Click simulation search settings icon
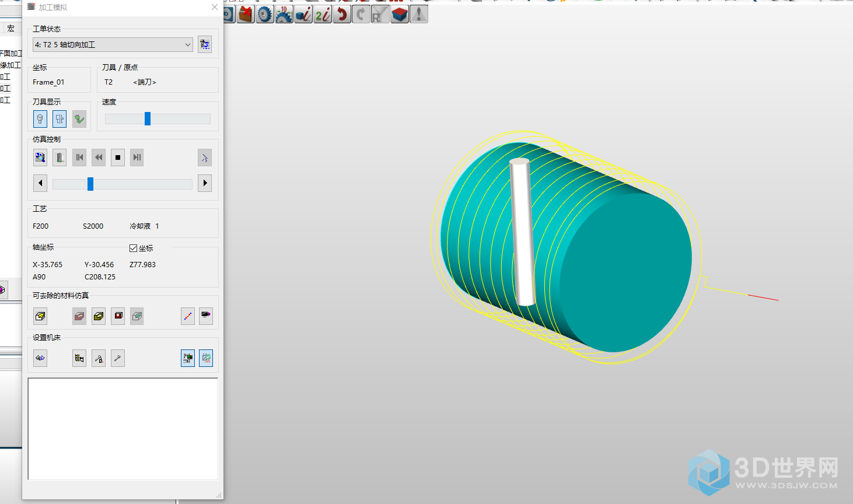Screen dimensions: 853x504 [x=40, y=157]
